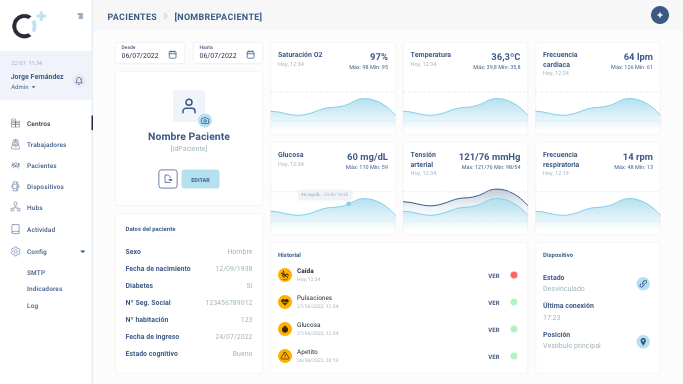The image size is (683, 384).
Task: Click the Caída fall alert icon
Action: point(285,275)
